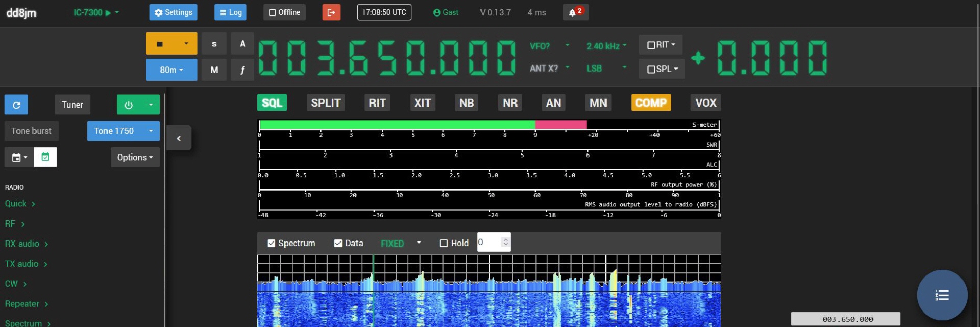Screen dimensions: 980x327
Task: Open the notifications bell icon
Action: point(575,12)
